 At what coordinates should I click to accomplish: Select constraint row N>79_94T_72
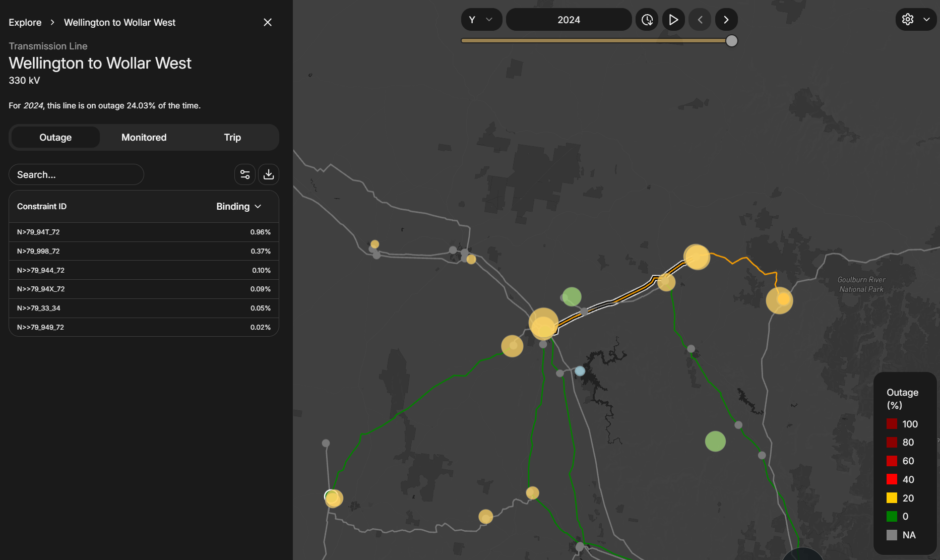[144, 232]
